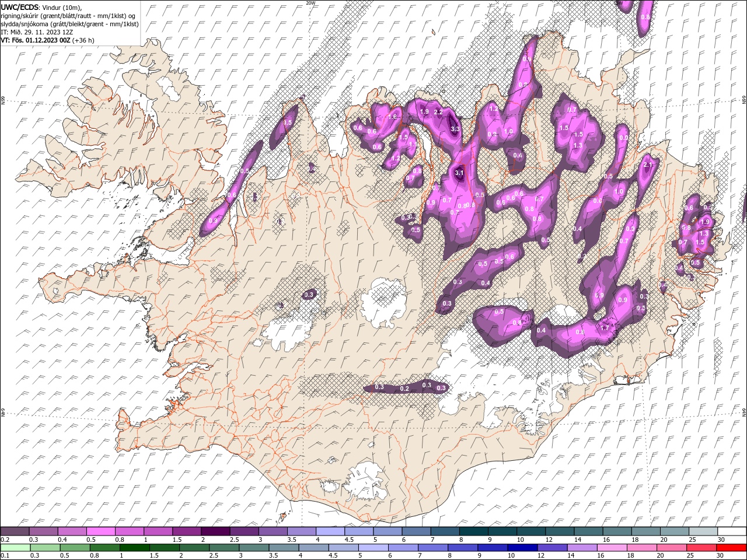Pick pale green rain swatch between 0.1 and 0.3

15,548
